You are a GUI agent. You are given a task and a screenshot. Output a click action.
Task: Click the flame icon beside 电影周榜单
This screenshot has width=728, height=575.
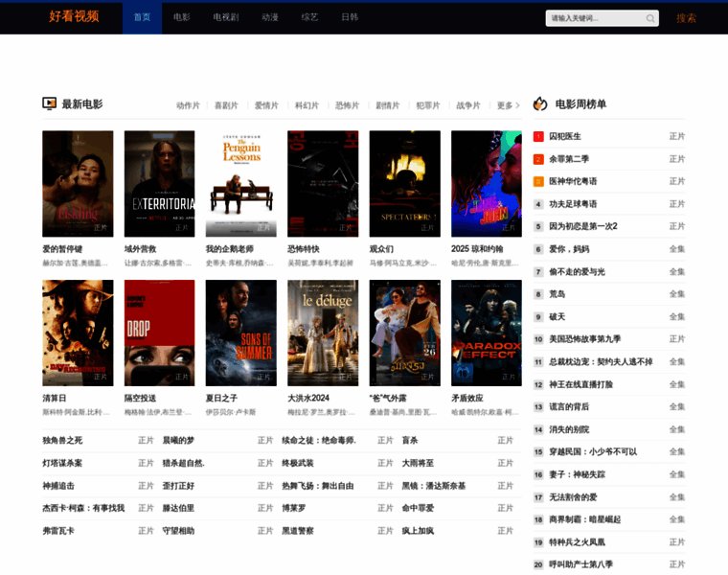click(540, 103)
